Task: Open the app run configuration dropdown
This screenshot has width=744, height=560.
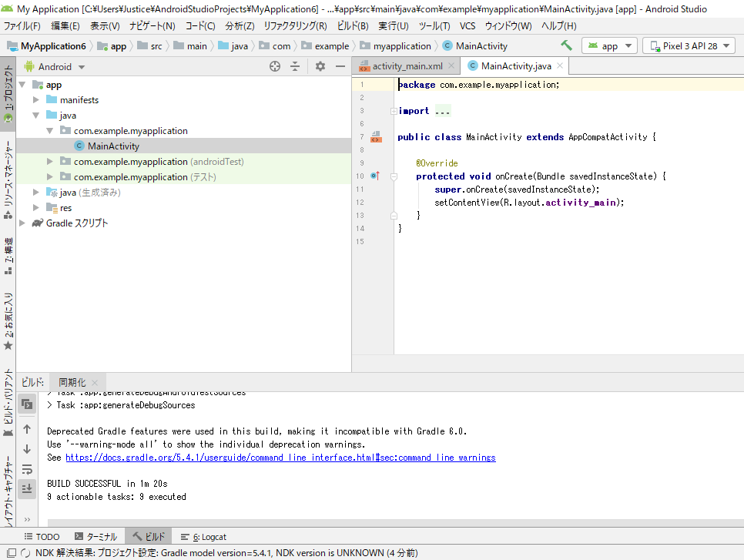Action: (610, 46)
